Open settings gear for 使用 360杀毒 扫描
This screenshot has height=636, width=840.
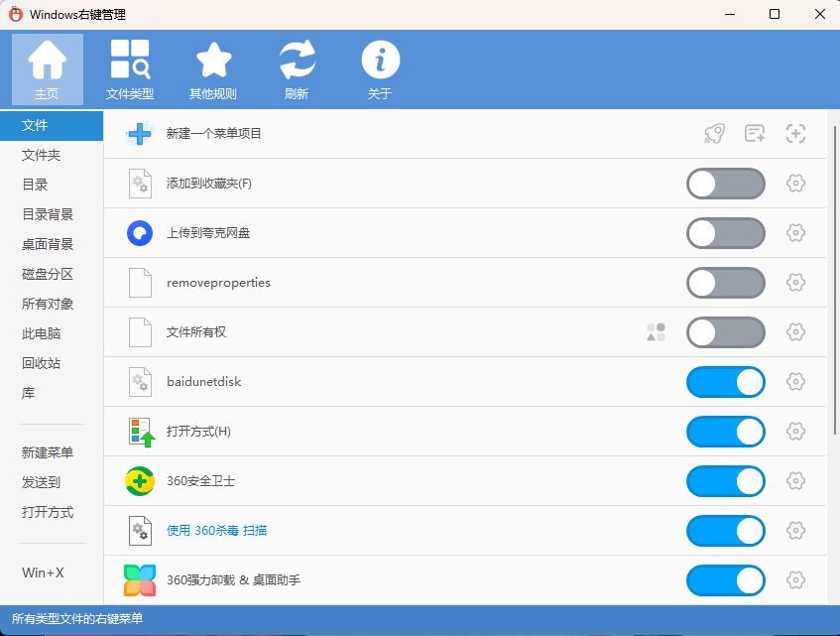(795, 531)
